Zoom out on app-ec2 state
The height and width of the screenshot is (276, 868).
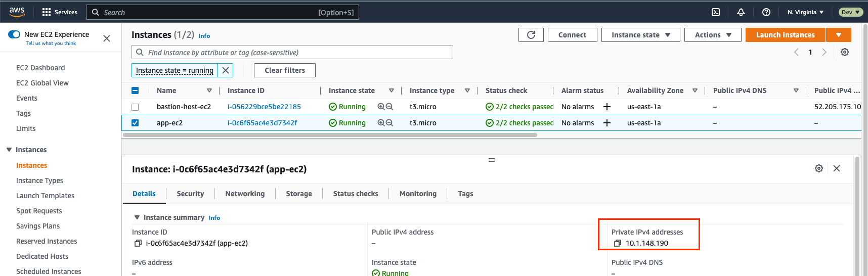389,123
